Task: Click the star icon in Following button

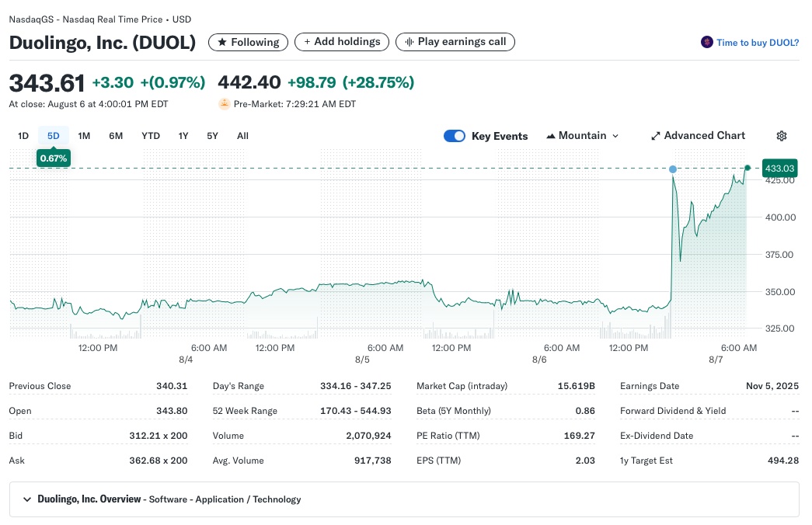Action: coord(222,42)
